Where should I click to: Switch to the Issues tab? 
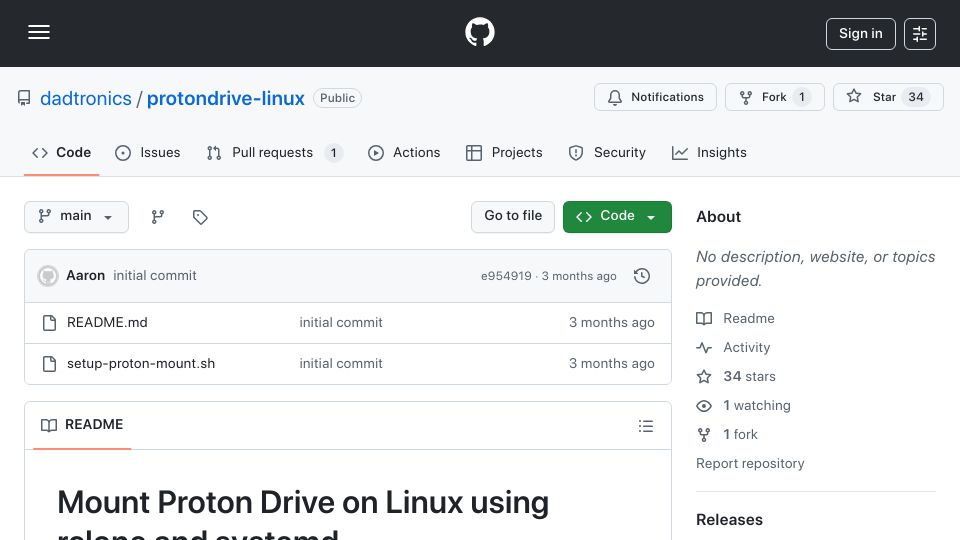148,152
